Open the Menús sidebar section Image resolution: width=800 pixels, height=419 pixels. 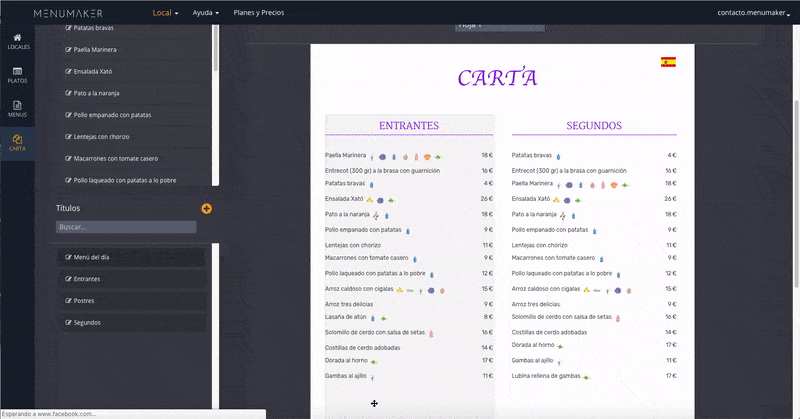[x=18, y=109]
